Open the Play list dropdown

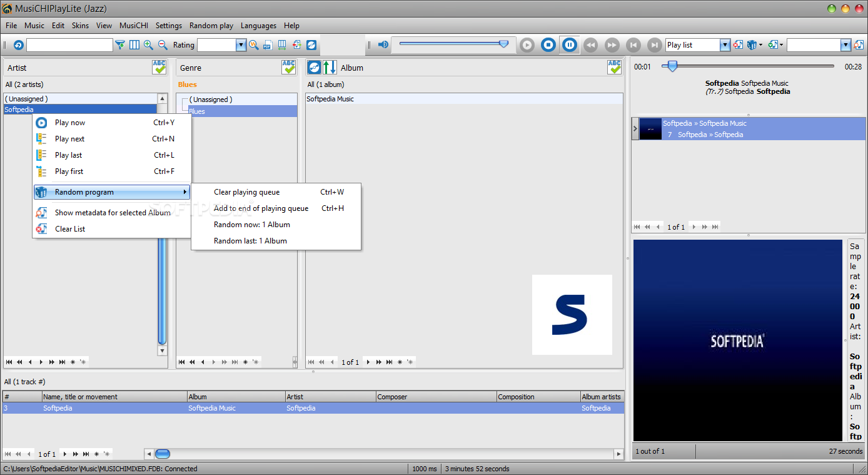(725, 45)
